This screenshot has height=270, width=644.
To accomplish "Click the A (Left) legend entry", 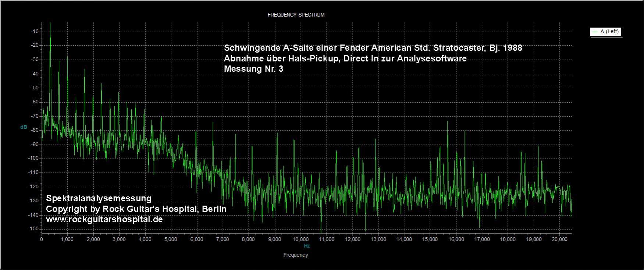I will pos(606,32).
